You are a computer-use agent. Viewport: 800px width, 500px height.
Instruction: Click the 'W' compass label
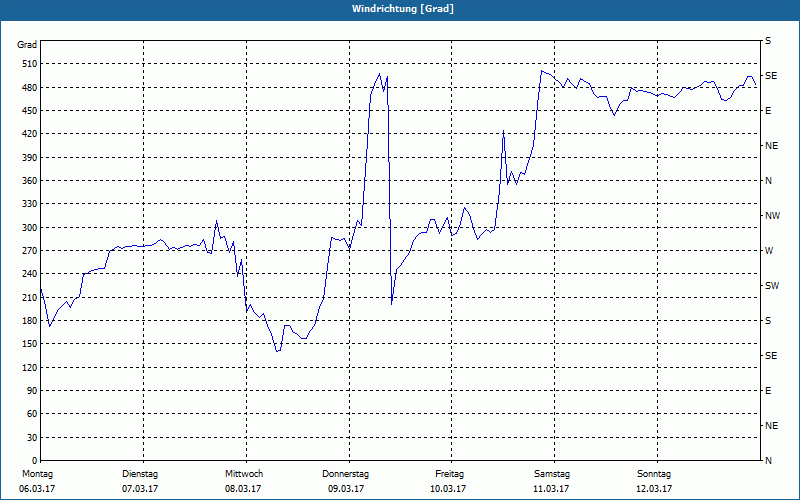point(769,251)
